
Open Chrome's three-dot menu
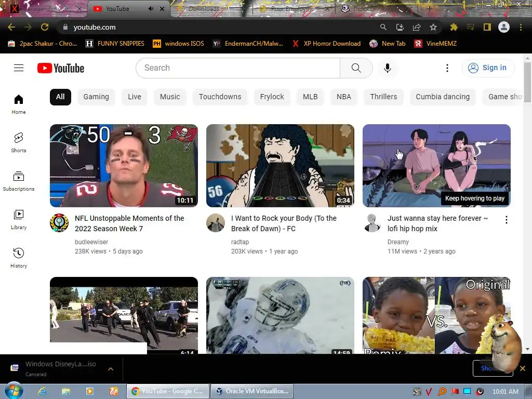click(x=521, y=27)
